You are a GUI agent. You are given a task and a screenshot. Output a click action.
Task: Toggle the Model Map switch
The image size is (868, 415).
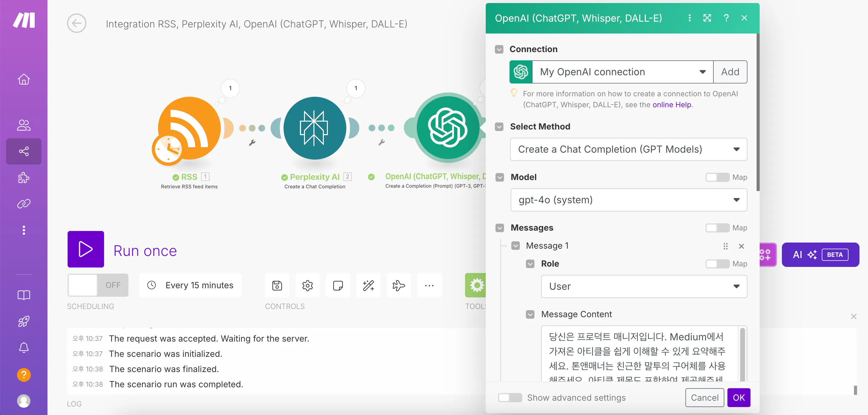[717, 177]
